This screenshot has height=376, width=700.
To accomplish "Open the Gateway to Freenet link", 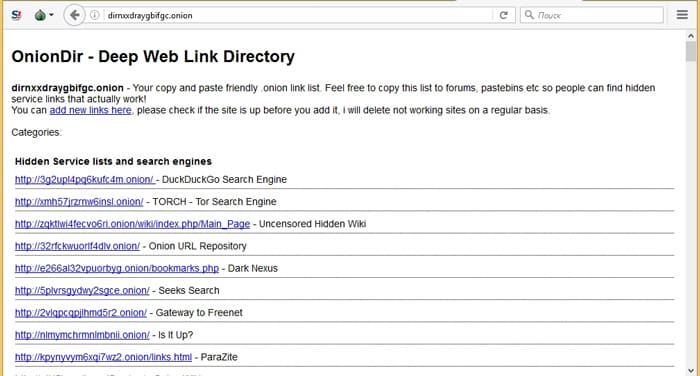I will coord(81,313).
